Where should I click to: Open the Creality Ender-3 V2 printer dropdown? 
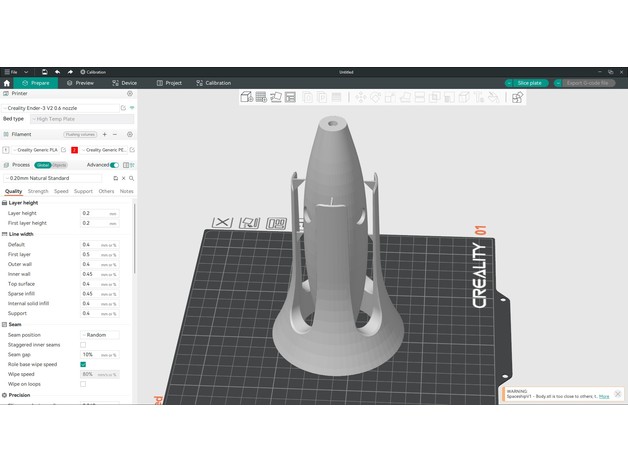coord(60,107)
